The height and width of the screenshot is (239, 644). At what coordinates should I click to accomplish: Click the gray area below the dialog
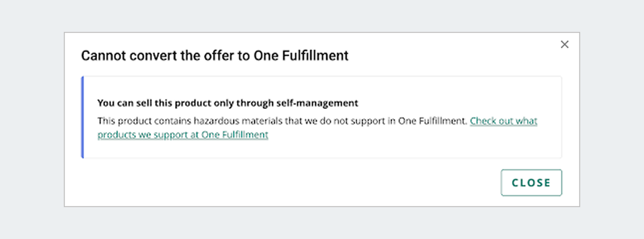click(x=322, y=223)
